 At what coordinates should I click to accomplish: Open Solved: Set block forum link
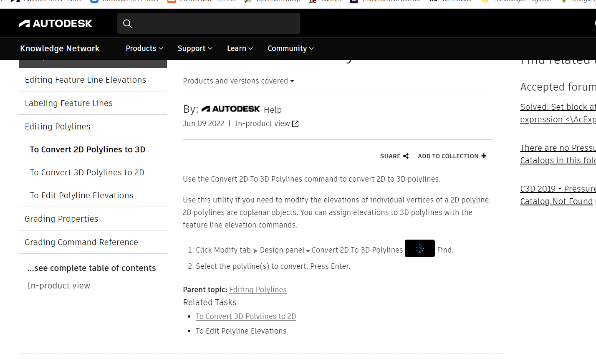click(558, 113)
